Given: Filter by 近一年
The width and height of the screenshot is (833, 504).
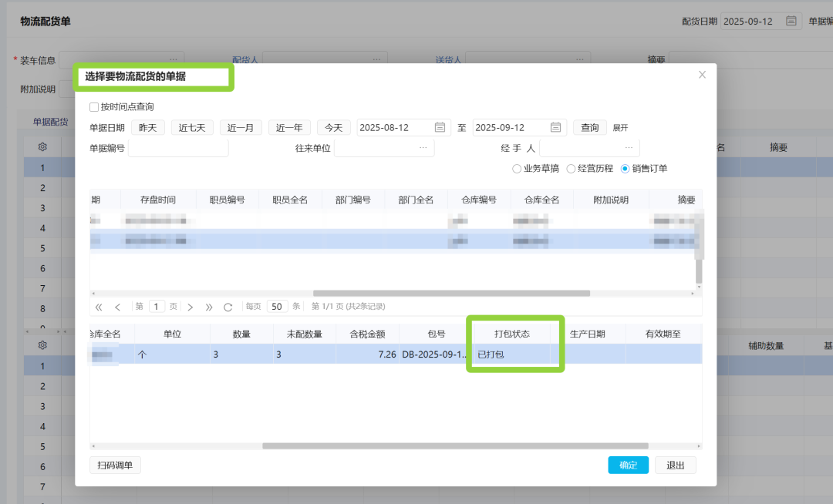Looking at the screenshot, I should [289, 128].
